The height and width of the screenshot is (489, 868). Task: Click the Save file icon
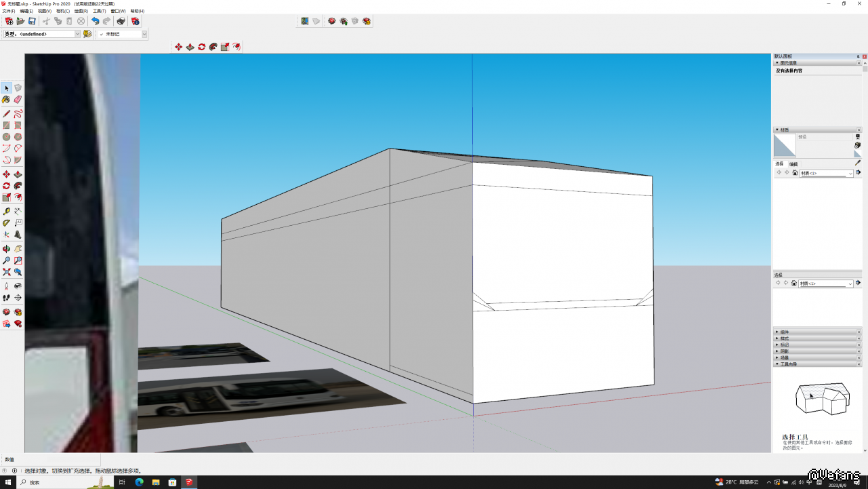point(32,22)
